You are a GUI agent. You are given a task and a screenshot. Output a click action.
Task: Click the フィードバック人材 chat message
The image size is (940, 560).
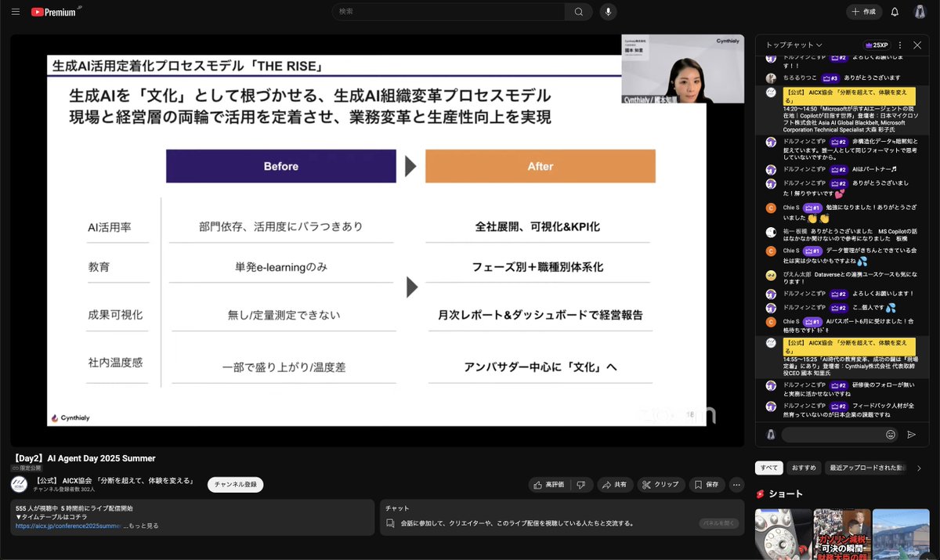tap(841, 410)
